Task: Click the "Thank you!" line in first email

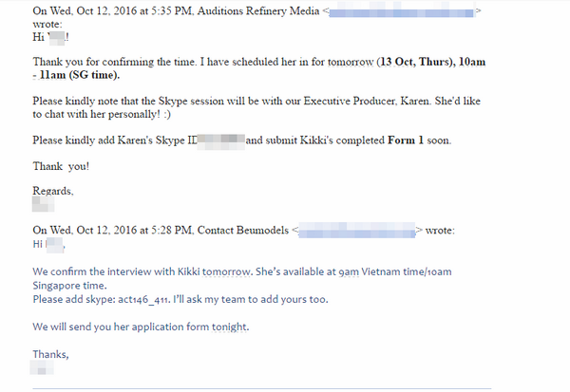Action: tap(63, 162)
